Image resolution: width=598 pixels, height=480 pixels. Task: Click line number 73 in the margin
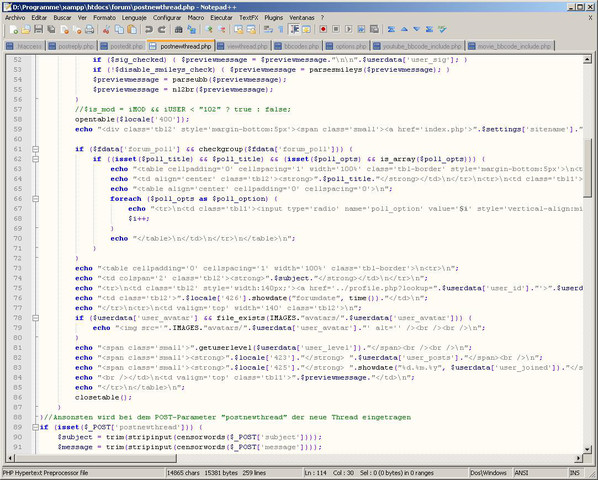coord(18,268)
